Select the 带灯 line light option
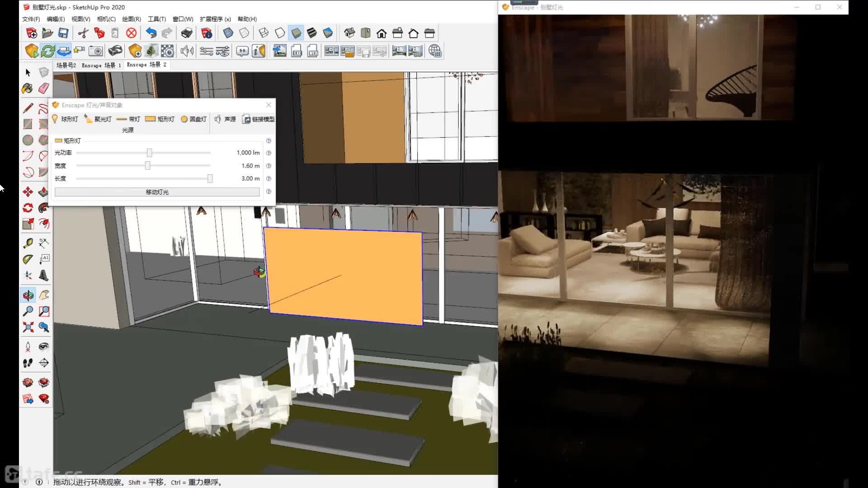Screen dimensions: 868x488 click(x=128, y=119)
